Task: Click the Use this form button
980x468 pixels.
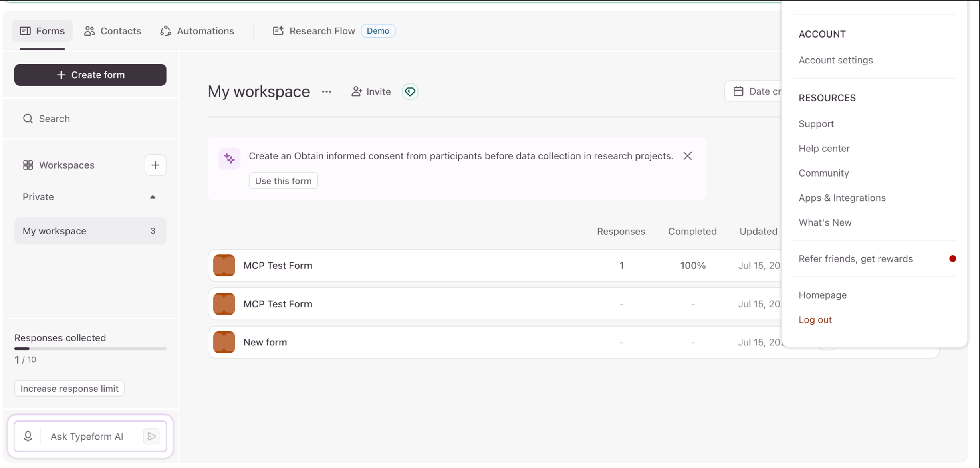Action: (283, 181)
